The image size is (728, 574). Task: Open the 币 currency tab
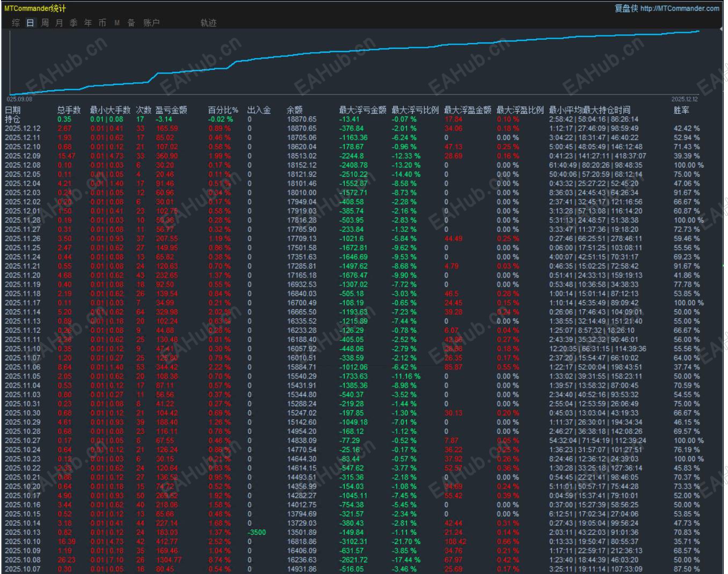pos(102,23)
